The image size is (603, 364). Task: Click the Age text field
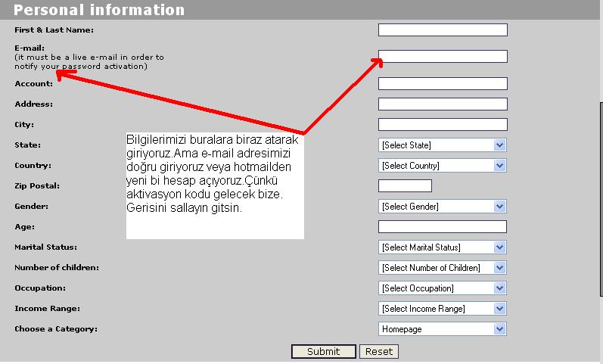pos(443,226)
